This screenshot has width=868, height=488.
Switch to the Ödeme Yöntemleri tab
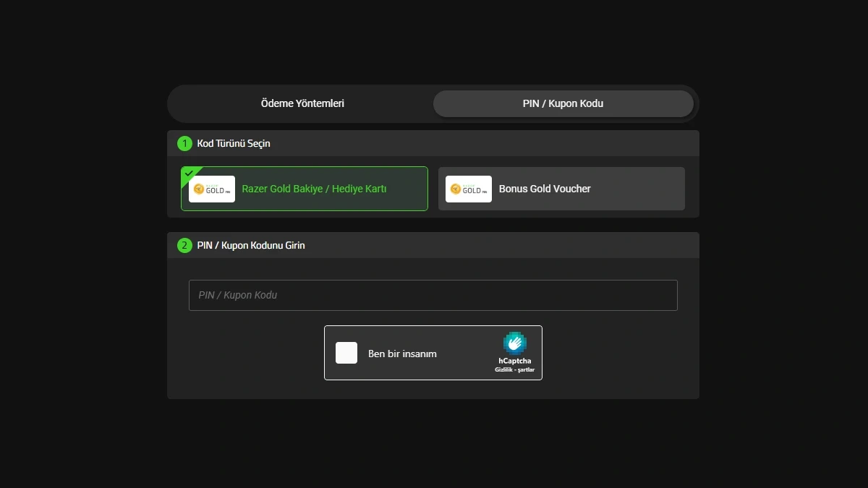tap(302, 103)
